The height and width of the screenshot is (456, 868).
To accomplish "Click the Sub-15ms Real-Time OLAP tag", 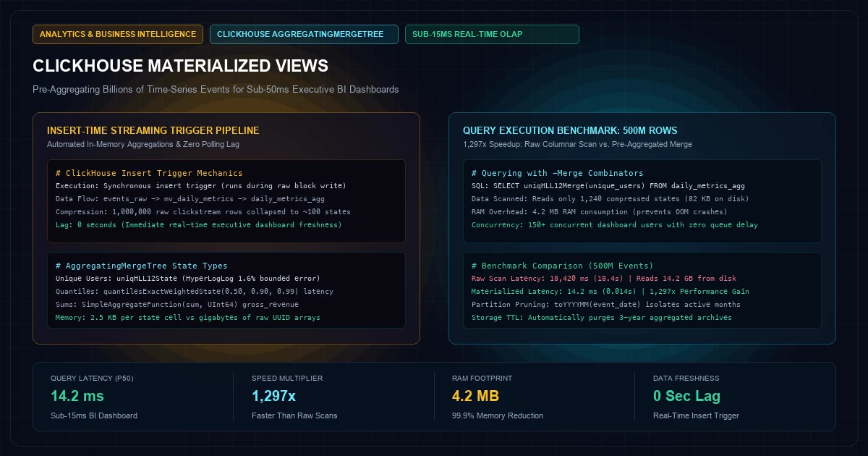I will [x=492, y=34].
